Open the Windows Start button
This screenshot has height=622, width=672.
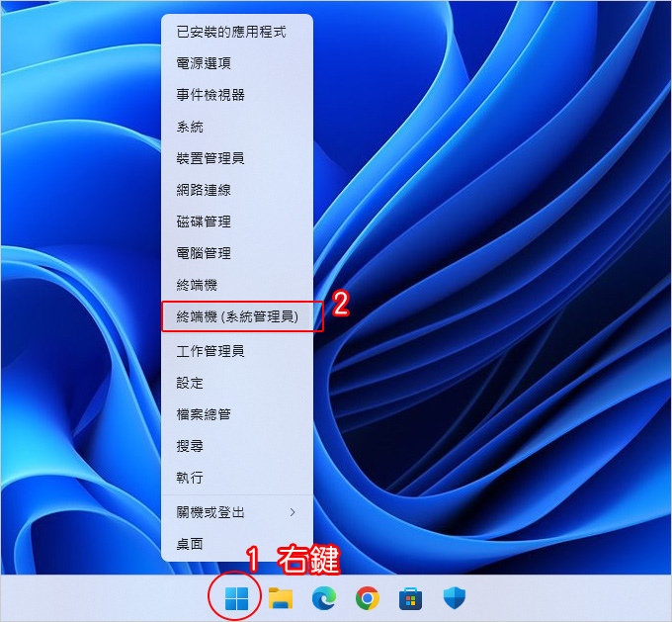click(x=236, y=598)
